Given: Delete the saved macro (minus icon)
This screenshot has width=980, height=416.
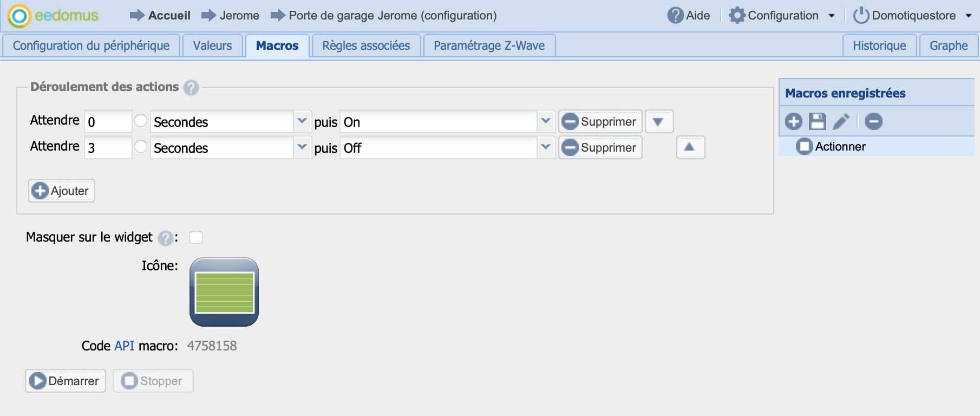Looking at the screenshot, I should pos(873,121).
